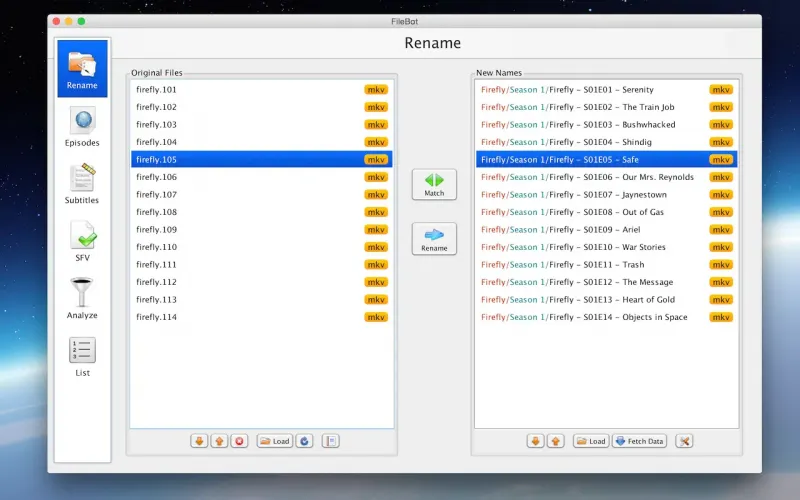Screen dimensions: 800x500
Task: Open the Rename panel in the sidebar
Action: pyautogui.click(x=82, y=68)
